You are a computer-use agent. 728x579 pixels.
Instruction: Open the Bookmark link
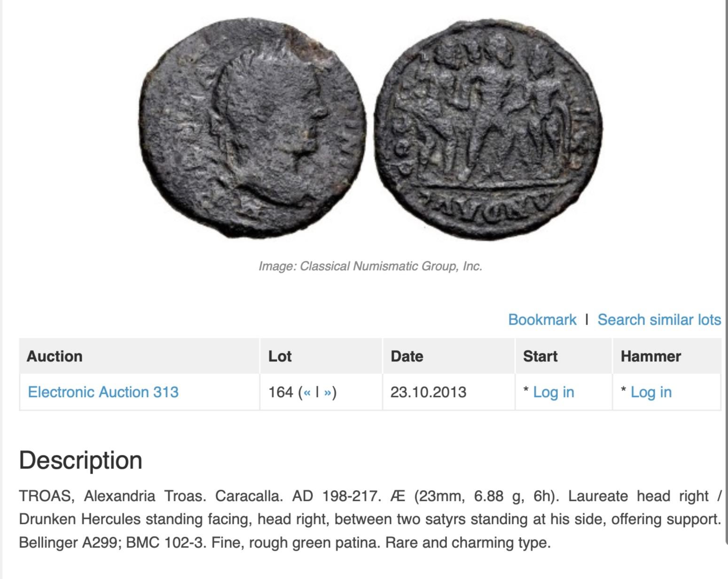[x=542, y=320]
